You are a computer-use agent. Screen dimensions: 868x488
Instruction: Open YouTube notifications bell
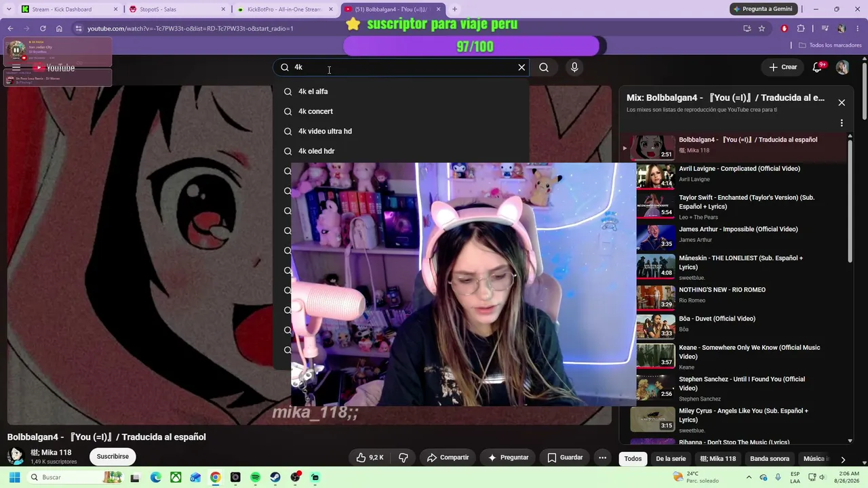[x=818, y=67]
